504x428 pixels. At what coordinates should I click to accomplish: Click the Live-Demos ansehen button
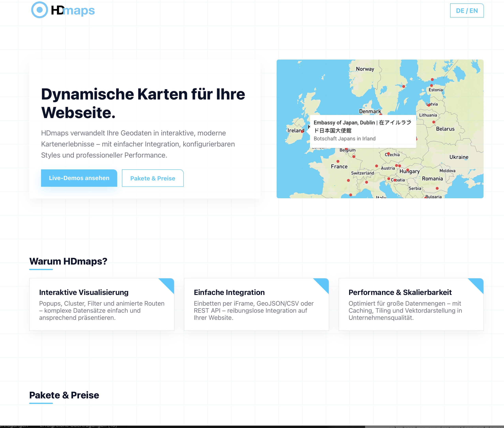pyautogui.click(x=79, y=178)
